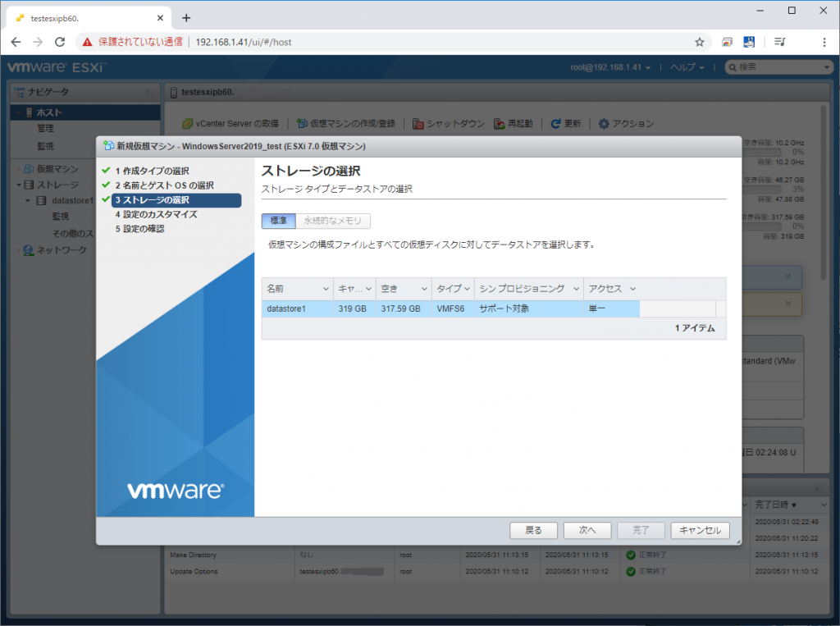
Task: Click the ネットワーク navigator icon
Action: (x=29, y=250)
